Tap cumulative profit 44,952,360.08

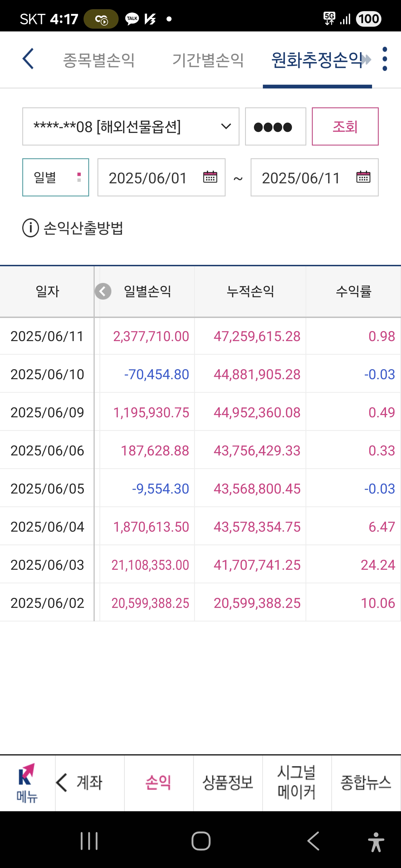[257, 412]
